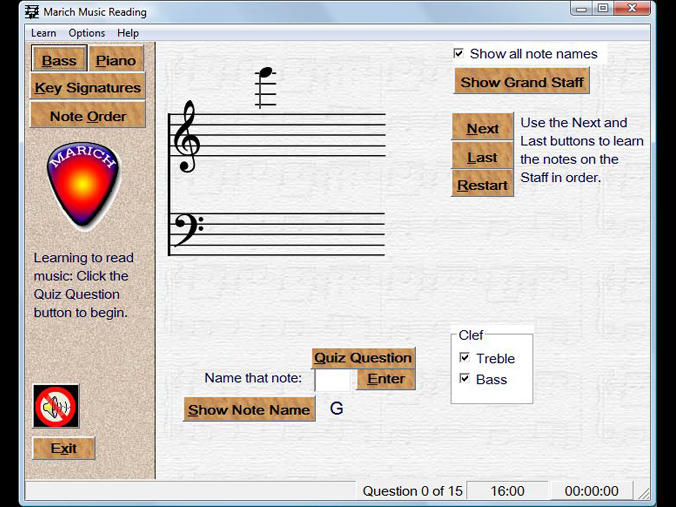The width and height of the screenshot is (676, 507).
Task: Open the Help menu
Action: coord(128,33)
